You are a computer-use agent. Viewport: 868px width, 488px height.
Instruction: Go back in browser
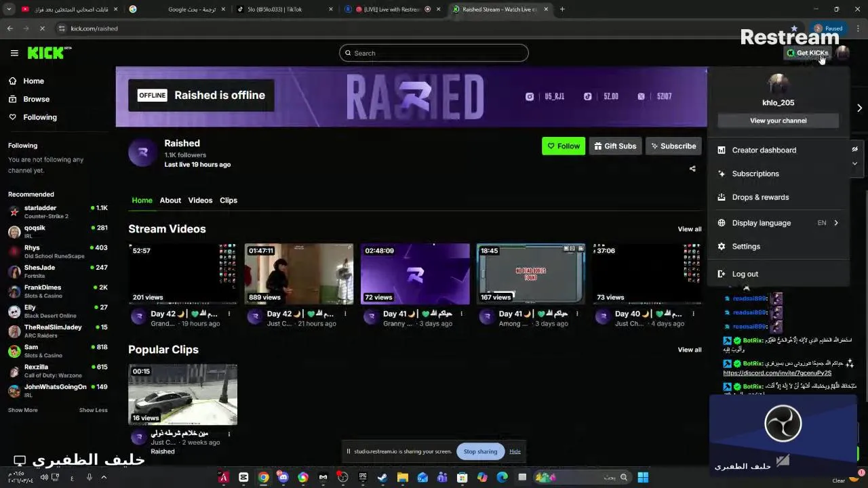click(x=9, y=28)
